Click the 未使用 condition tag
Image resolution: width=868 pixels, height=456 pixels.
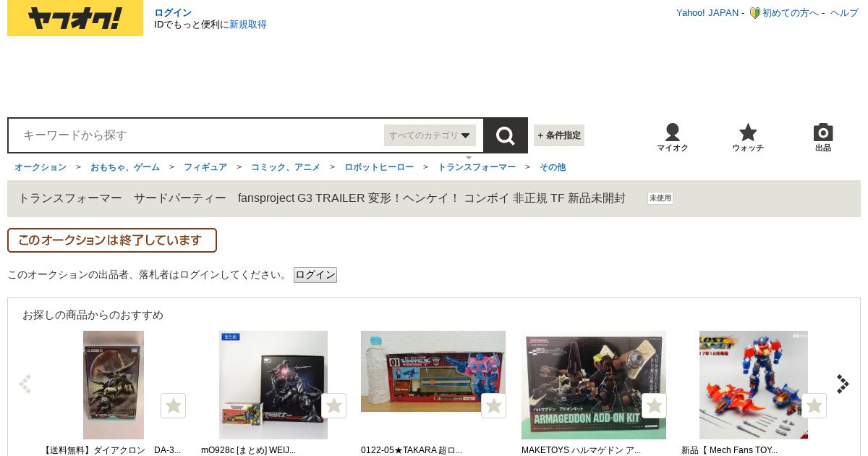click(660, 198)
